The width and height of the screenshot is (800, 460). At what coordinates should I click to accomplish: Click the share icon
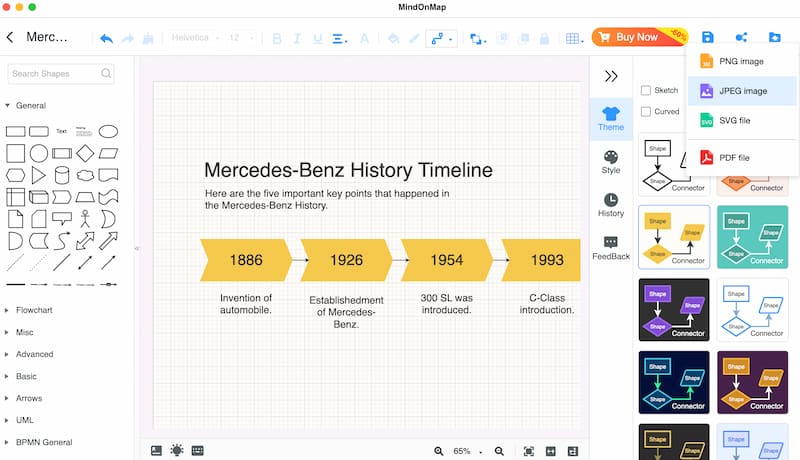(x=741, y=37)
